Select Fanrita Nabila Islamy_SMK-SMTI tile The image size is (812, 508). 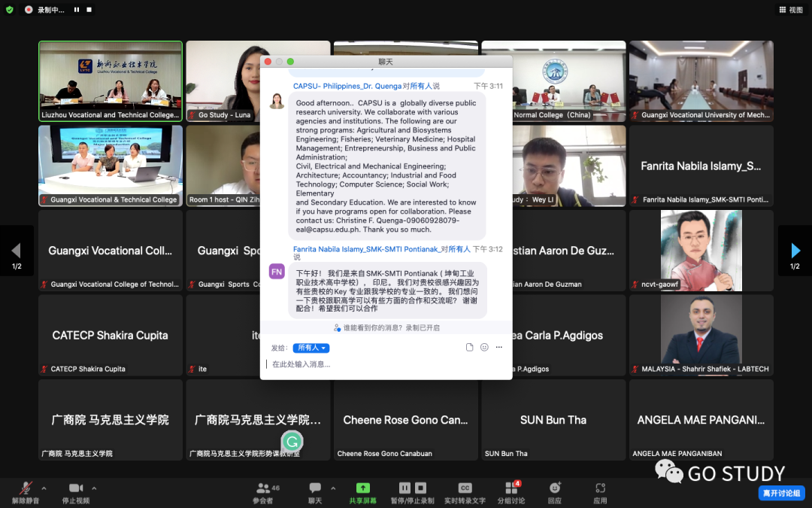point(701,166)
